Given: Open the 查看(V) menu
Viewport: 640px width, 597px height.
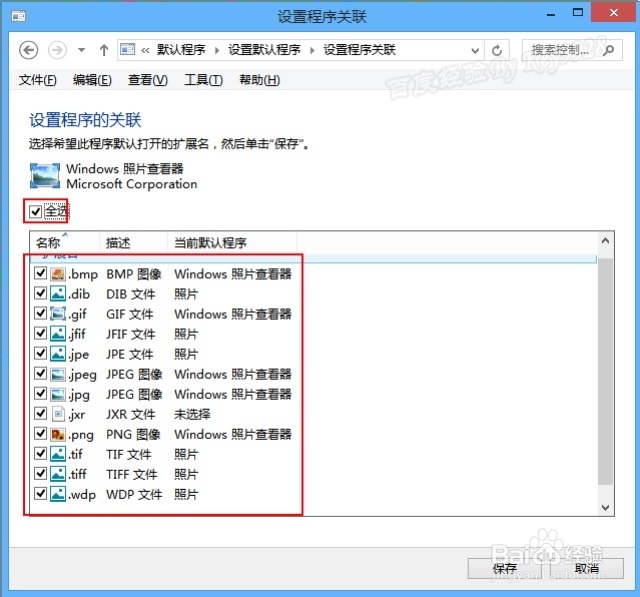Looking at the screenshot, I should (x=148, y=80).
